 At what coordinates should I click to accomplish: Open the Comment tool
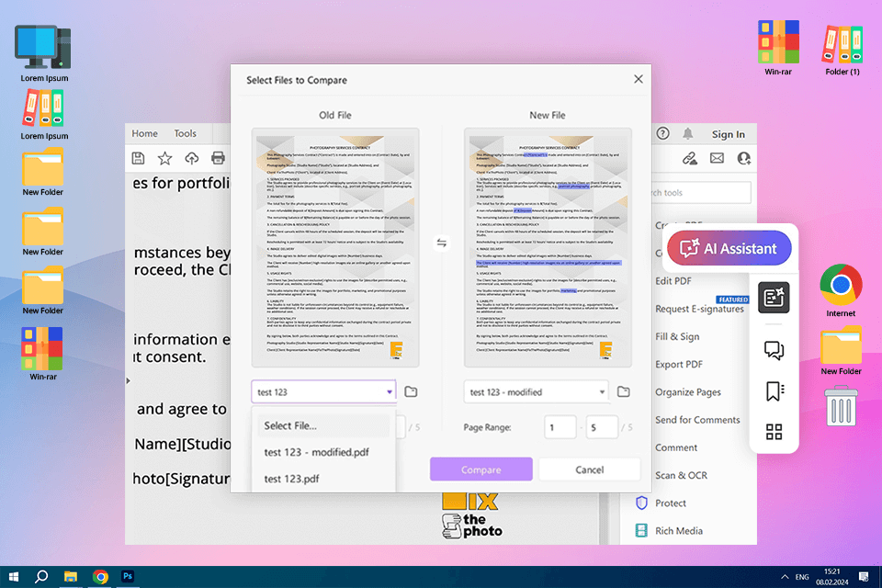[x=676, y=447]
